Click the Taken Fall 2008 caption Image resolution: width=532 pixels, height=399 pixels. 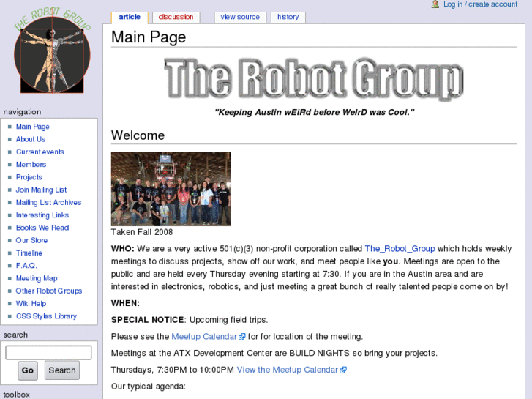tap(142, 232)
